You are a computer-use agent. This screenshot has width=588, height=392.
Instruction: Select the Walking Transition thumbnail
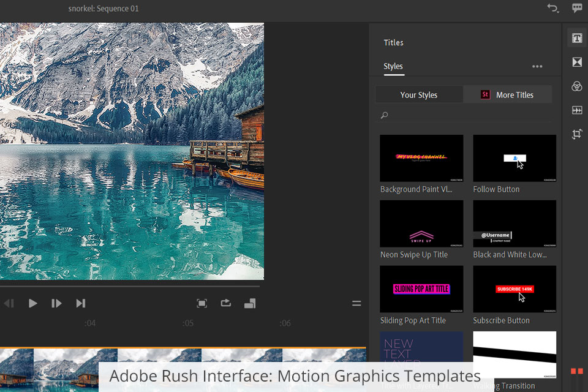point(514,355)
